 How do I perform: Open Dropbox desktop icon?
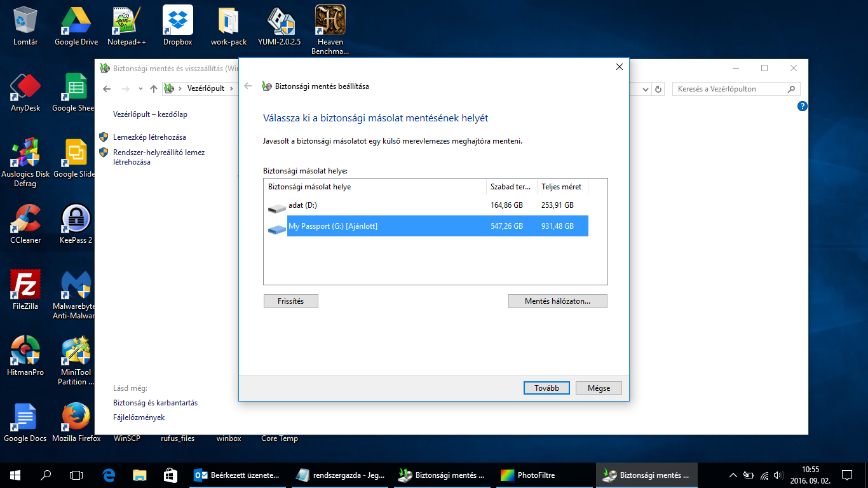[x=177, y=25]
